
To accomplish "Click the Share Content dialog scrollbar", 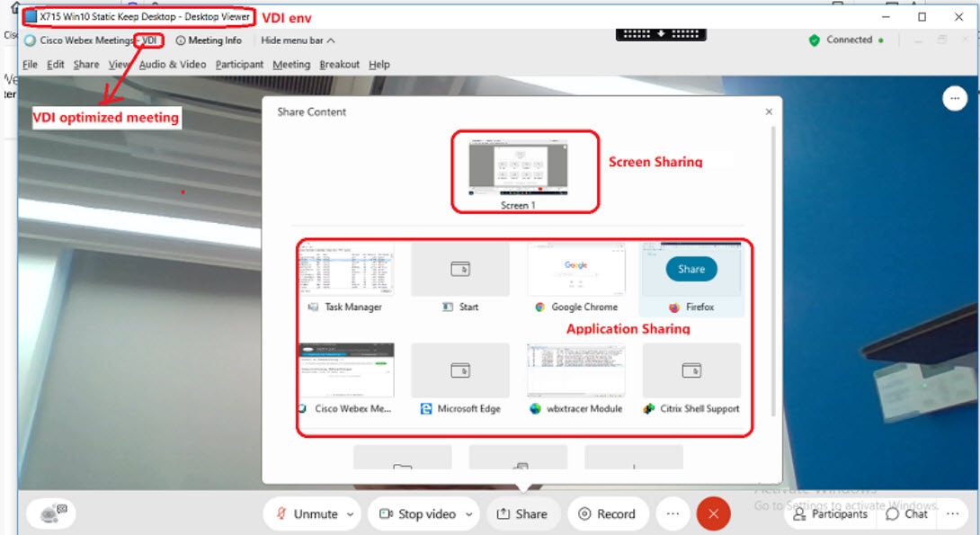I will point(774,272).
